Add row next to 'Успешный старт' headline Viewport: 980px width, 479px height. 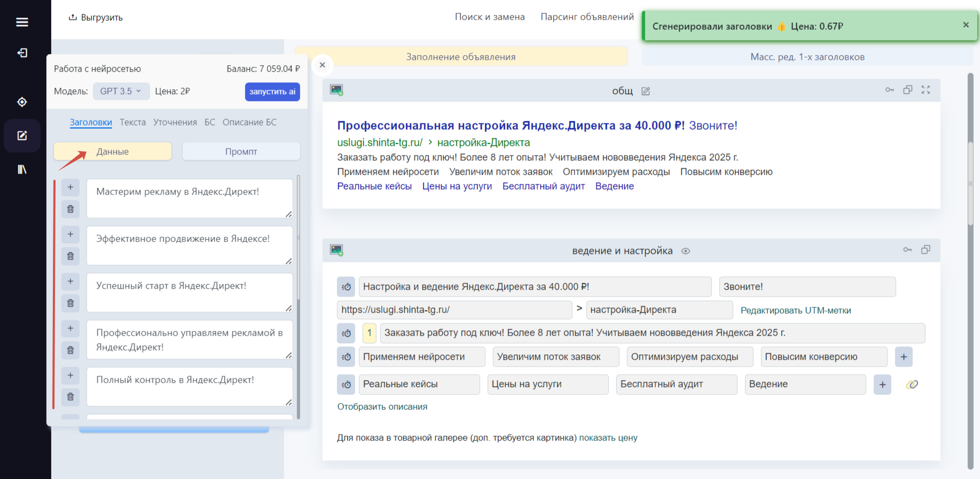[70, 282]
